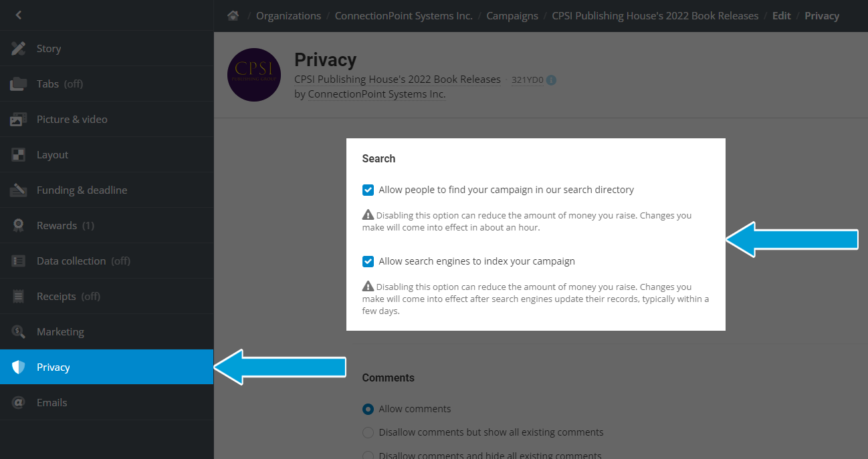The height and width of the screenshot is (459, 868).
Task: Click the Privacy page heading
Action: click(325, 59)
